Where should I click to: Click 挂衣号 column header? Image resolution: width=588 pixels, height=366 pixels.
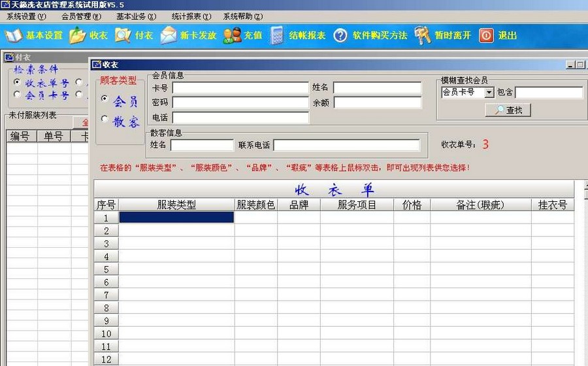[x=553, y=205]
